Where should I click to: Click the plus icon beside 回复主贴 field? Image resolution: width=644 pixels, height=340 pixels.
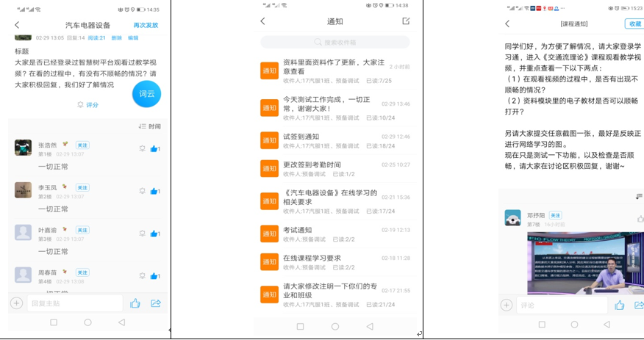(16, 303)
